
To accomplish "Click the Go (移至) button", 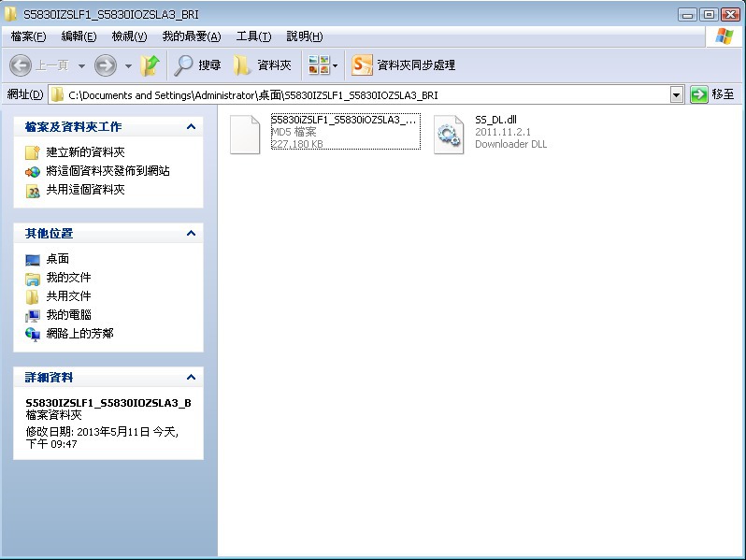I will [x=712, y=94].
